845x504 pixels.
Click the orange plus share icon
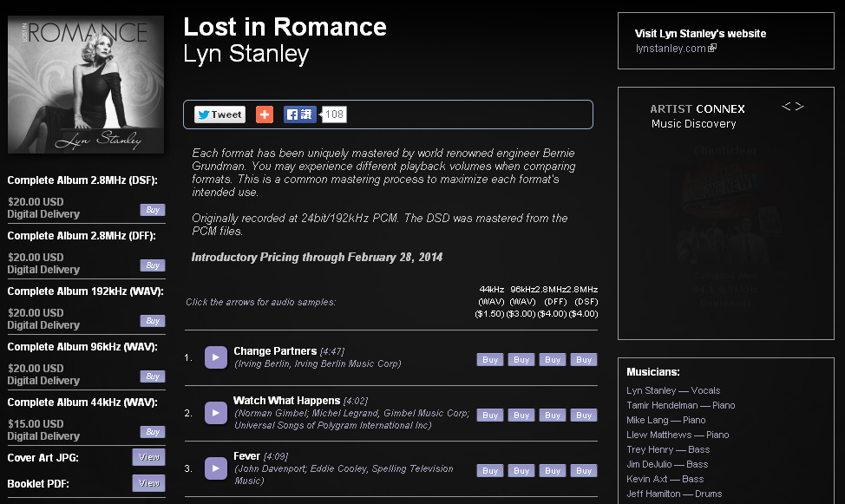[264, 115]
